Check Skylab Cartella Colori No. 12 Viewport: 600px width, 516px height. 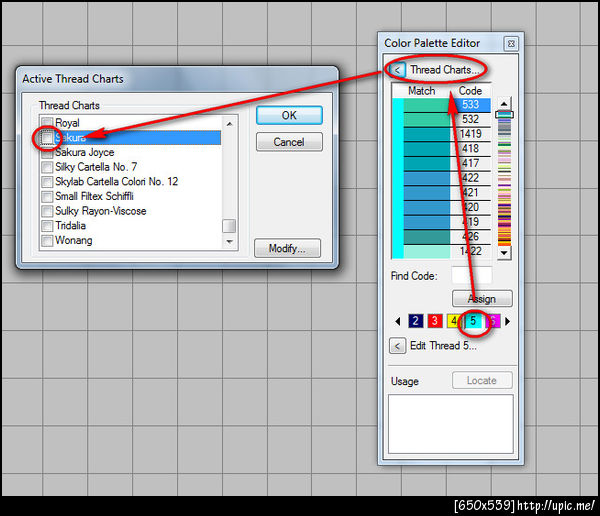click(x=47, y=181)
